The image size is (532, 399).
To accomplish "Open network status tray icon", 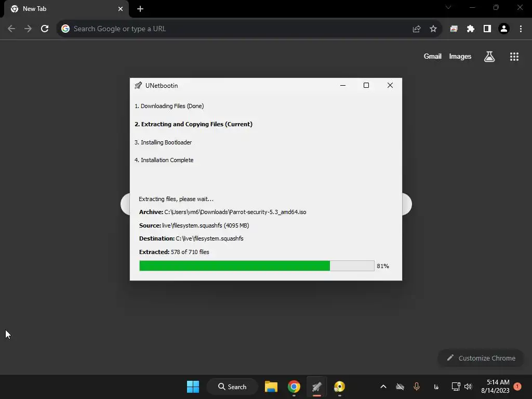I will click(x=456, y=387).
